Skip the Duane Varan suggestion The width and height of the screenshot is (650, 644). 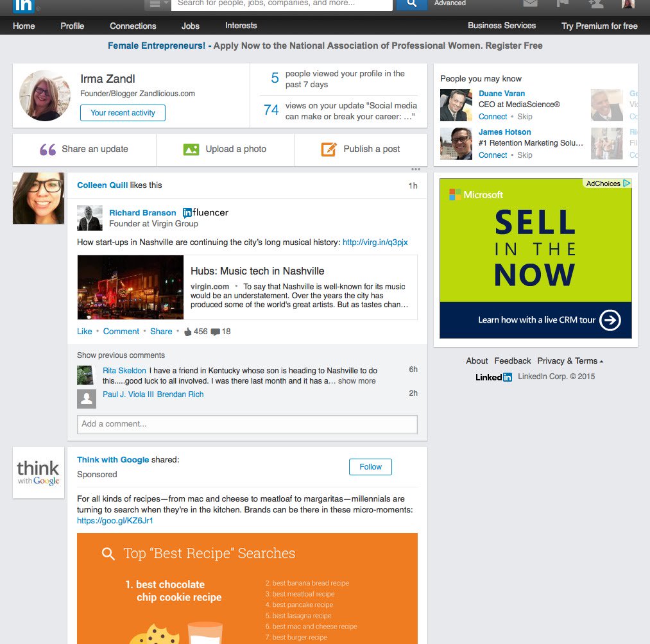point(524,117)
